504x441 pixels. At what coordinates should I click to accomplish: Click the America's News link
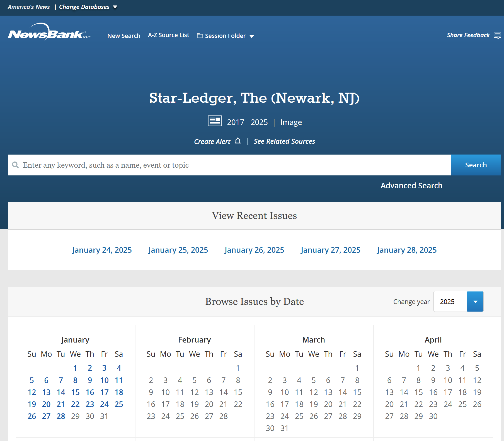[29, 7]
